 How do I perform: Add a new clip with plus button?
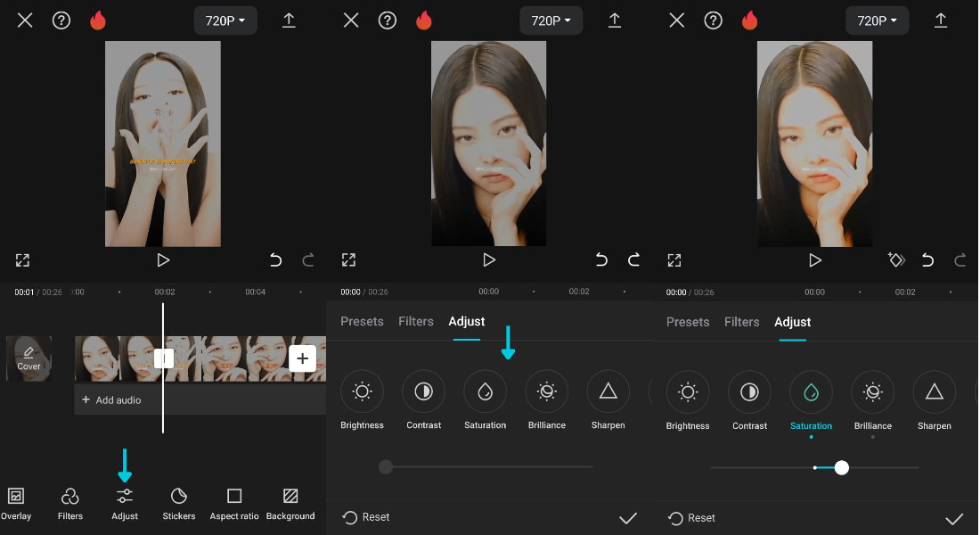tap(303, 358)
